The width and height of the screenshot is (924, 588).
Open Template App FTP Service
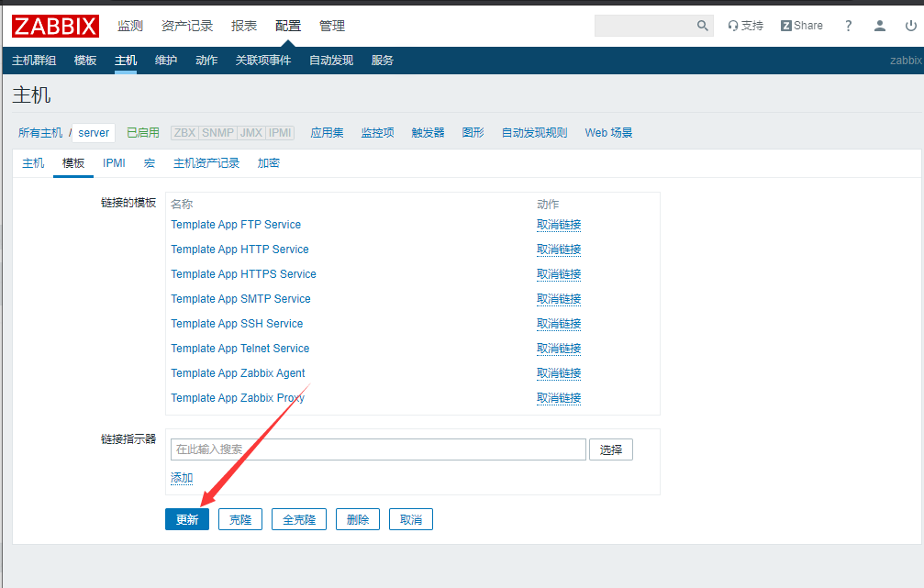pos(236,225)
